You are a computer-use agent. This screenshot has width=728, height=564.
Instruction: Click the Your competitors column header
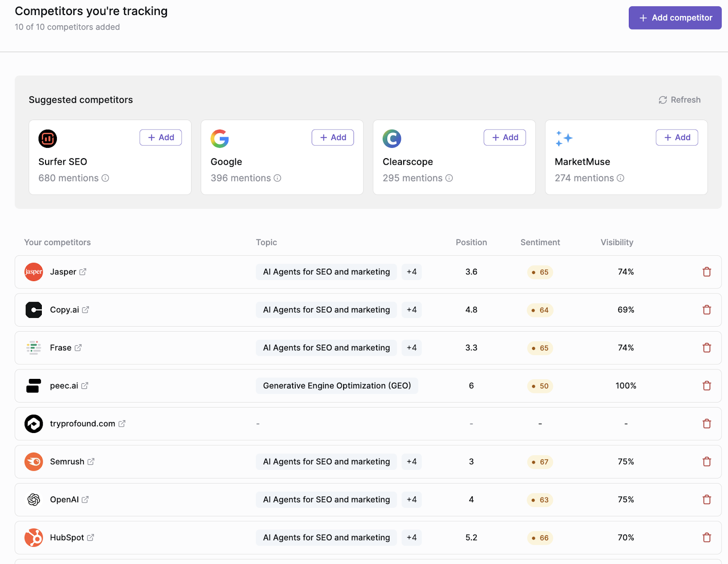coord(57,242)
